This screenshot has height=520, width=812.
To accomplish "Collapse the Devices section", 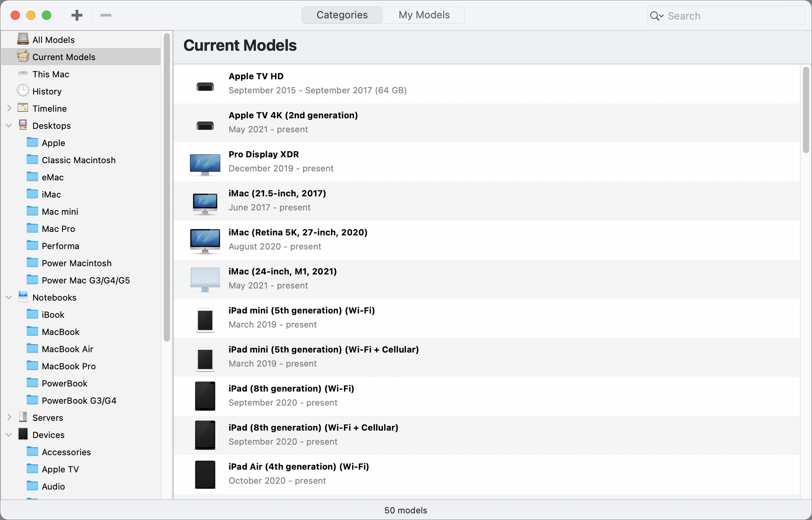I will tap(9, 435).
